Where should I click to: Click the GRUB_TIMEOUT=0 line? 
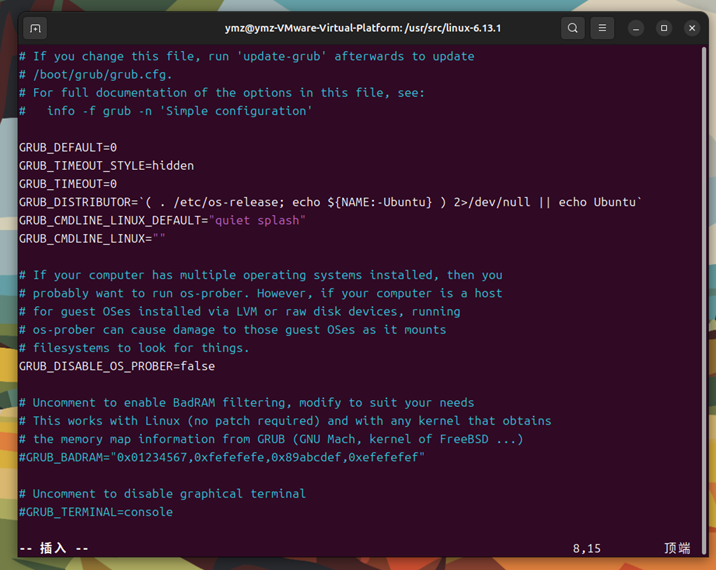click(68, 184)
